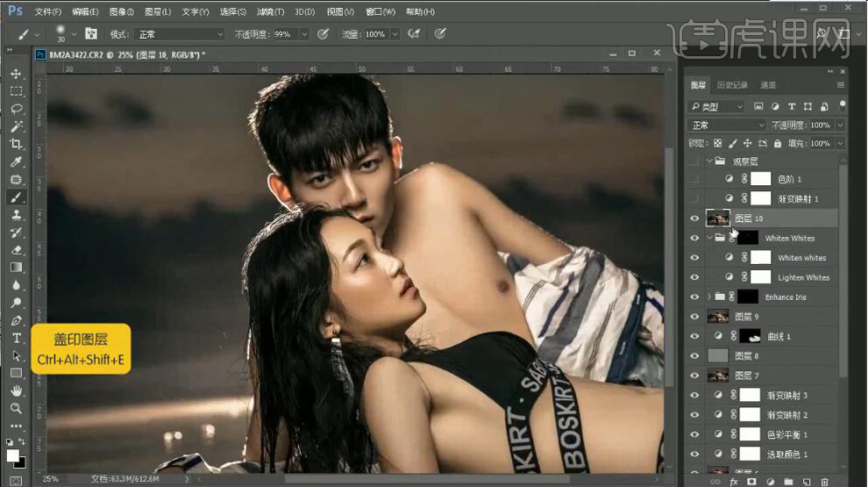This screenshot has width=868, height=487.
Task: Lock all attributes with padlock icon
Action: tap(777, 144)
